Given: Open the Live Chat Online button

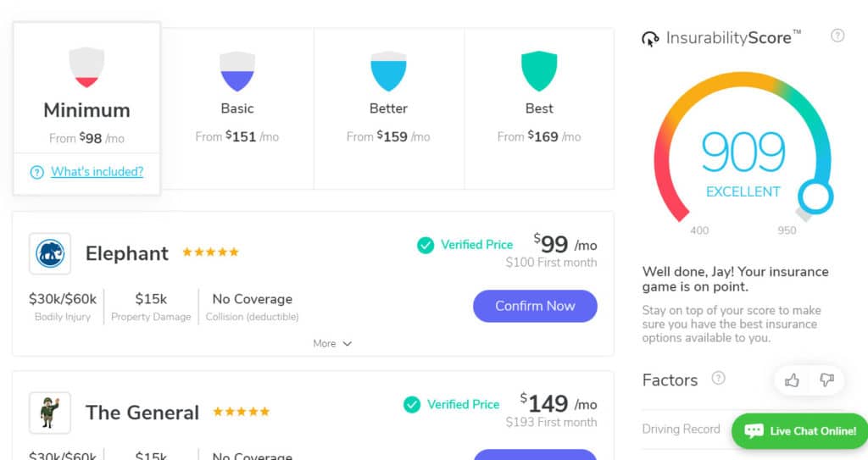Looking at the screenshot, I should [x=800, y=430].
